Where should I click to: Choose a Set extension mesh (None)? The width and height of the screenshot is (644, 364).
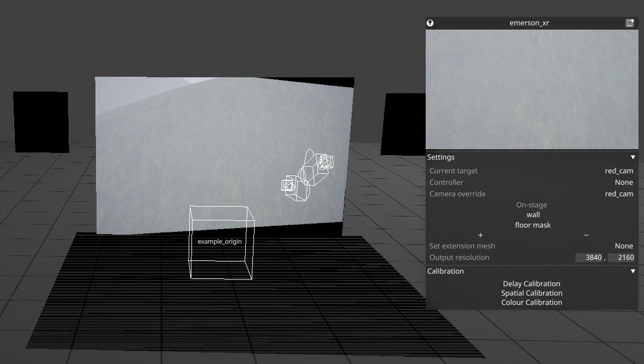624,246
